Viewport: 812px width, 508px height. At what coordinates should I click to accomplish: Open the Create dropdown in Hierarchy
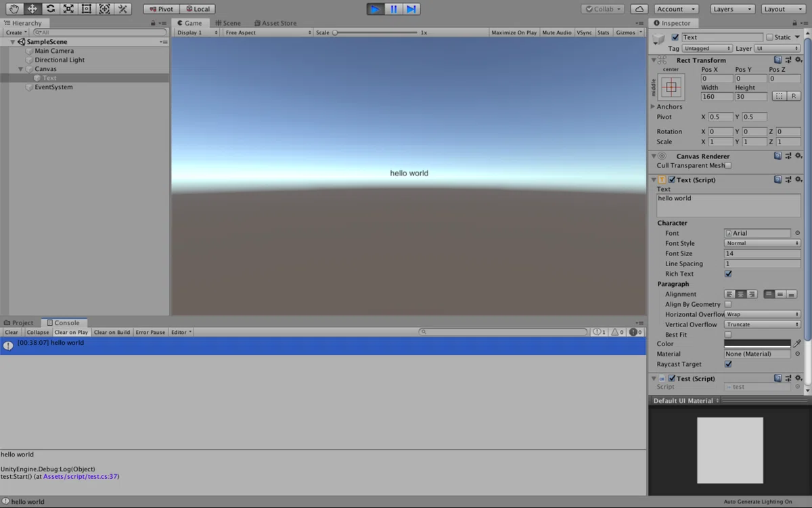[x=16, y=33]
